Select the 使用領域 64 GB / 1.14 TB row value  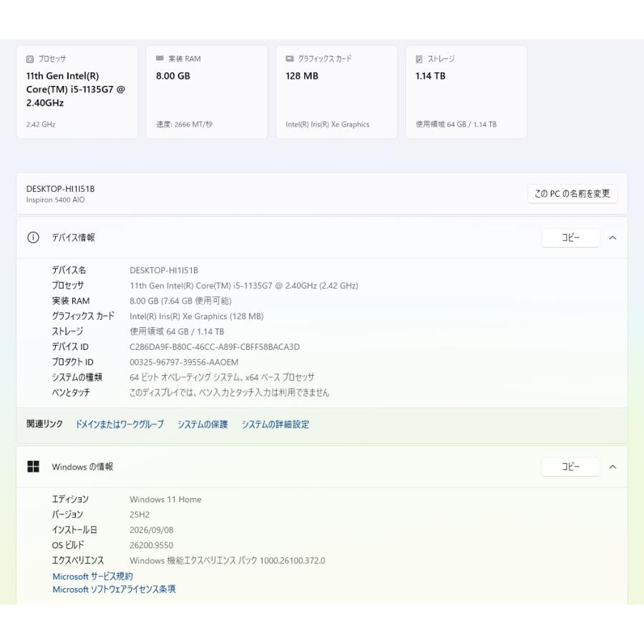(x=177, y=331)
